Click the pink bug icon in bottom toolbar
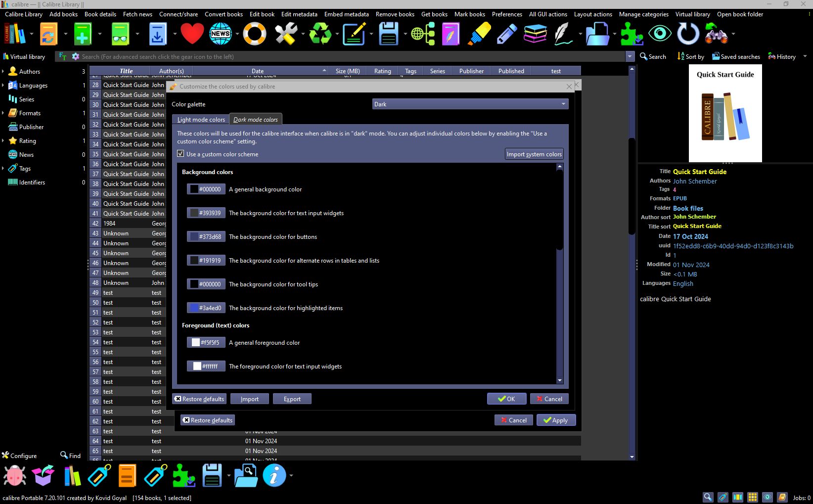Screen dimensions: 813x504 click(15, 475)
